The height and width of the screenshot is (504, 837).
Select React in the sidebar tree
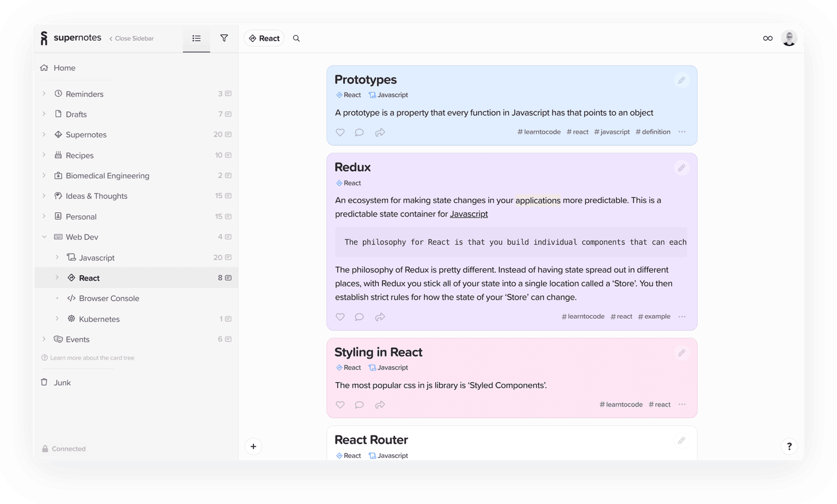[88, 277]
